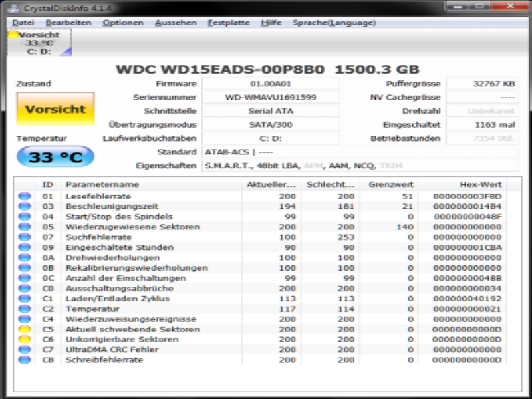Click the Übertragungsmodus field SATA/300
The height and width of the screenshot is (399, 532).
(x=271, y=124)
